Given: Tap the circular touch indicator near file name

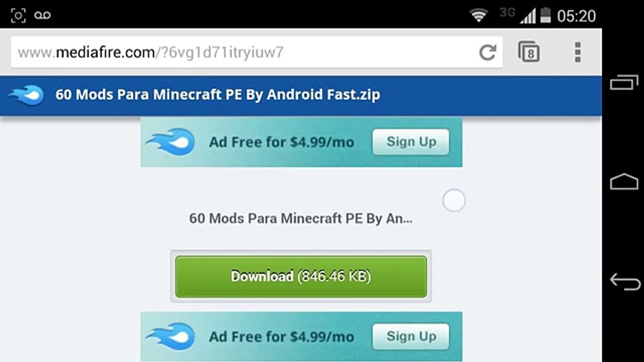Looking at the screenshot, I should click(x=454, y=201).
